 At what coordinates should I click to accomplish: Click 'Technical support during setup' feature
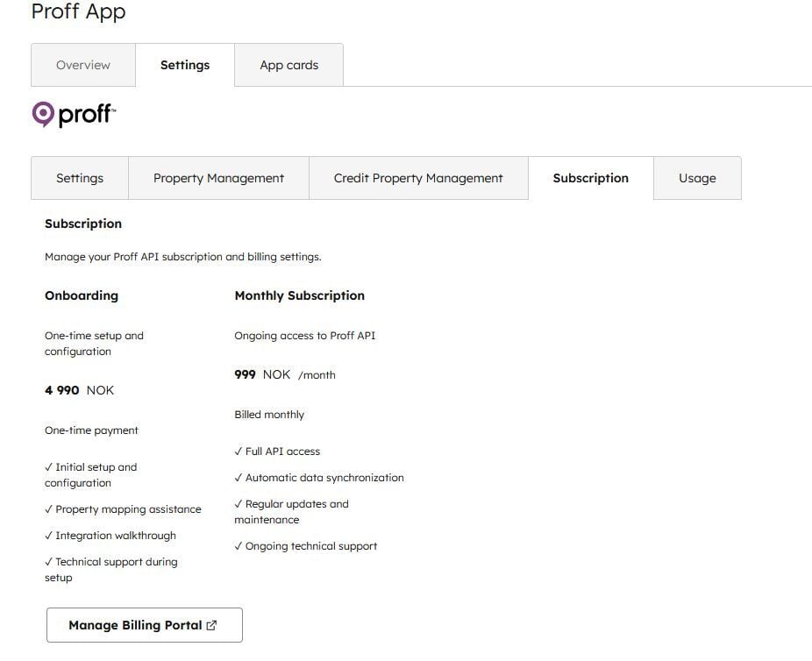point(111,569)
